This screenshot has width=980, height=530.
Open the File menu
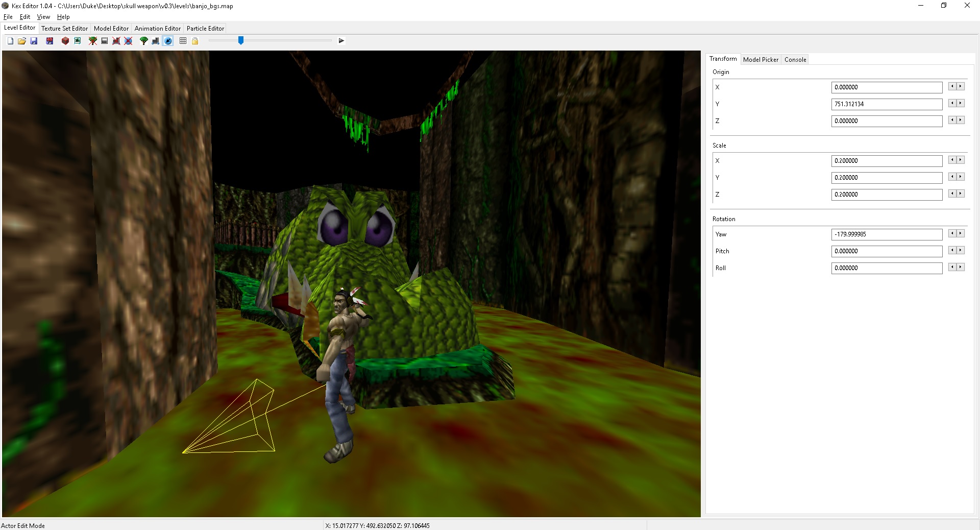point(8,17)
